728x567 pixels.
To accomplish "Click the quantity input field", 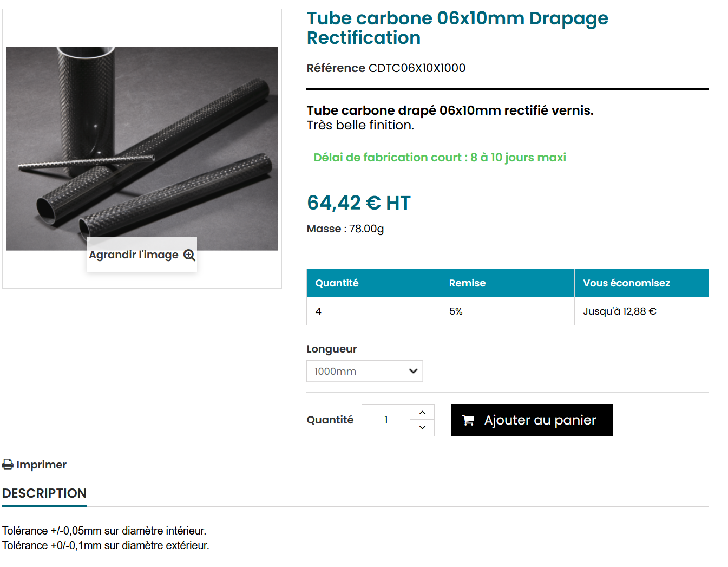I will tap(386, 420).
